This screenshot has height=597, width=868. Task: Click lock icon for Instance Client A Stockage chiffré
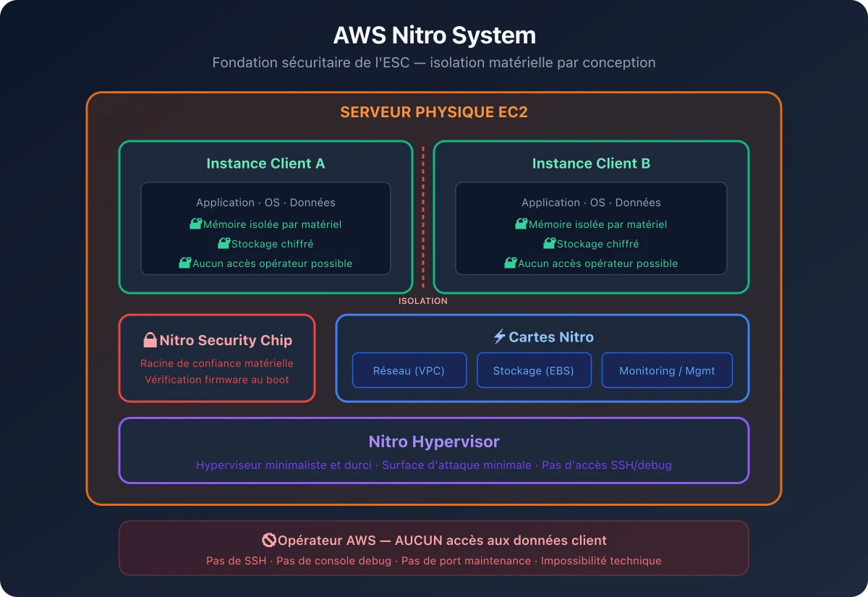(x=224, y=244)
